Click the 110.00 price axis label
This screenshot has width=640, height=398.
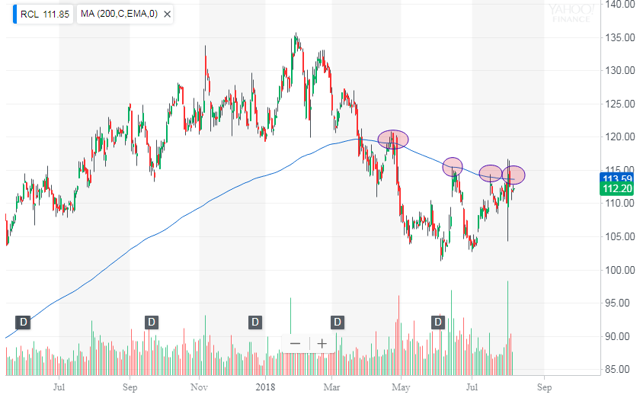point(620,203)
